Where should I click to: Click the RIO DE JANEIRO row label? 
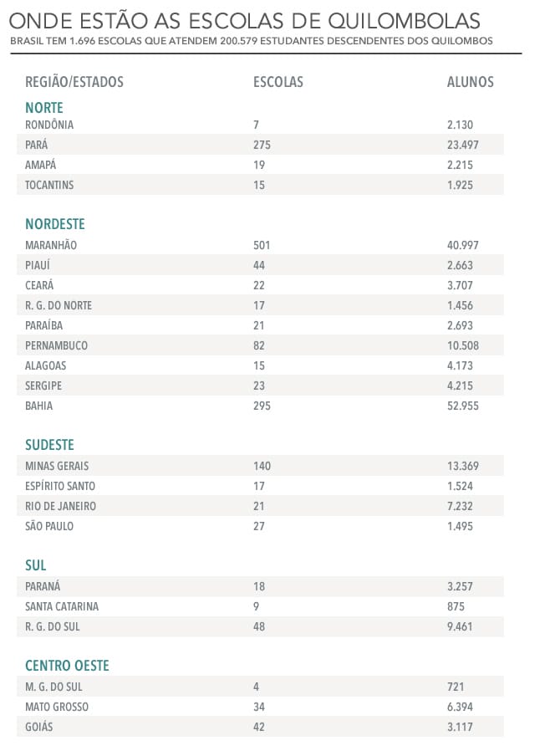point(60,506)
